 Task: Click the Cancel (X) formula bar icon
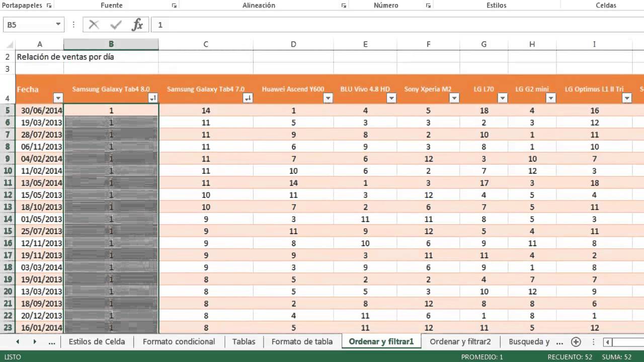[94, 25]
